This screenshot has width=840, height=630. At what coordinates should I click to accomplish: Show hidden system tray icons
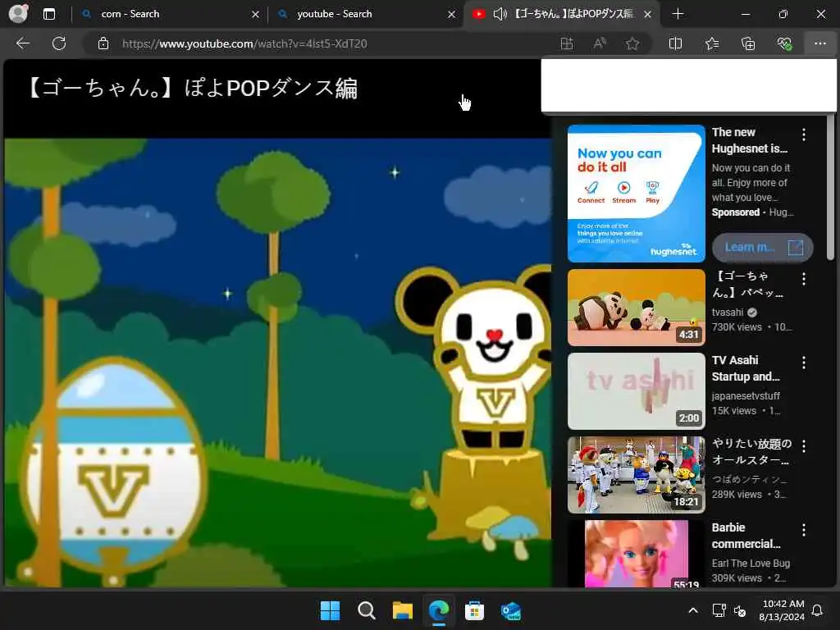[x=692, y=610]
